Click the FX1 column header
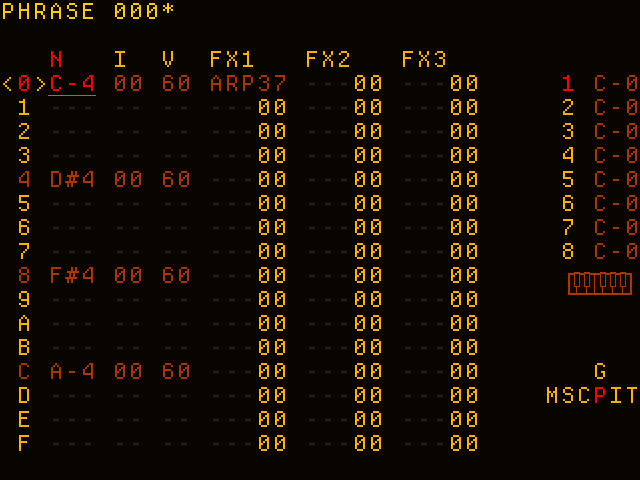The width and height of the screenshot is (640, 480). point(232,60)
